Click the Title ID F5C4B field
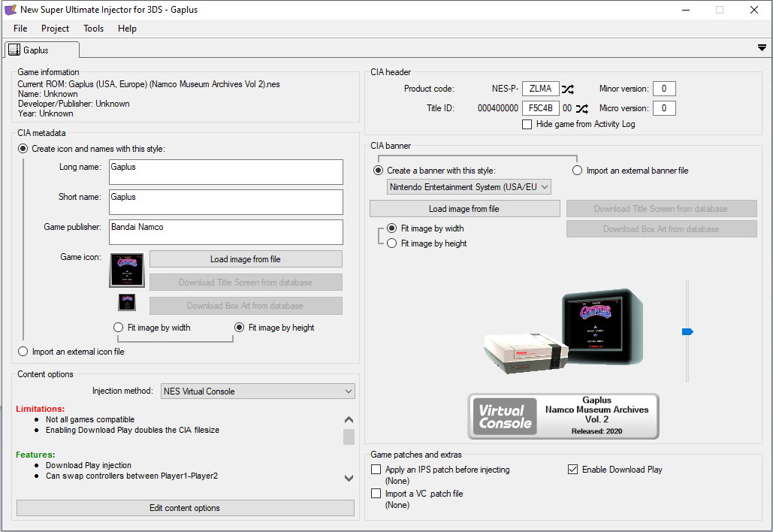The width and height of the screenshot is (773, 532). tap(541, 108)
